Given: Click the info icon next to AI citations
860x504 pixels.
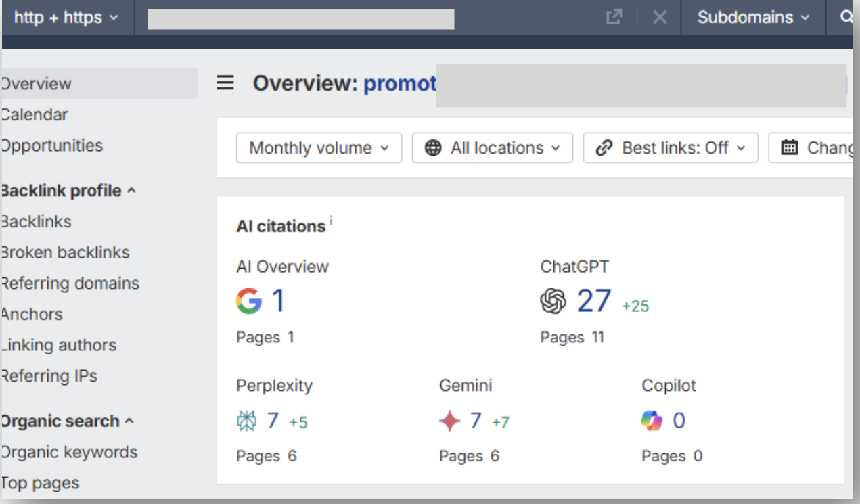Looking at the screenshot, I should pos(332,221).
